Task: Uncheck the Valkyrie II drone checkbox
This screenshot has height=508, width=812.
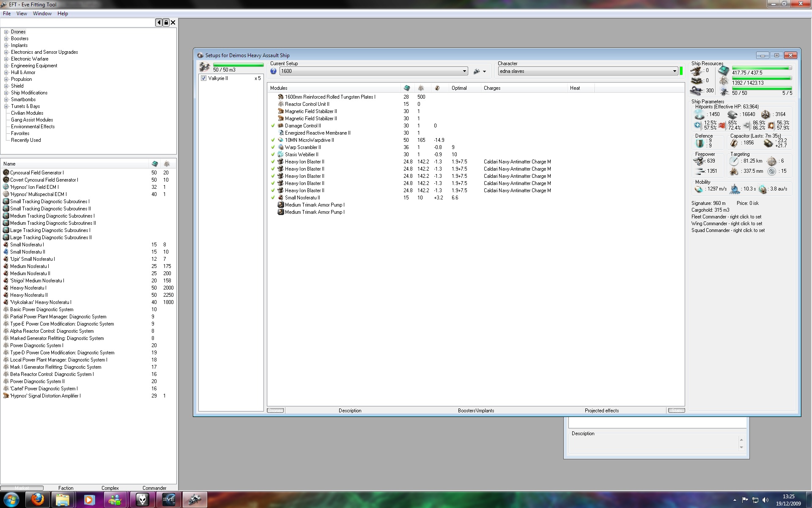Action: (x=204, y=78)
